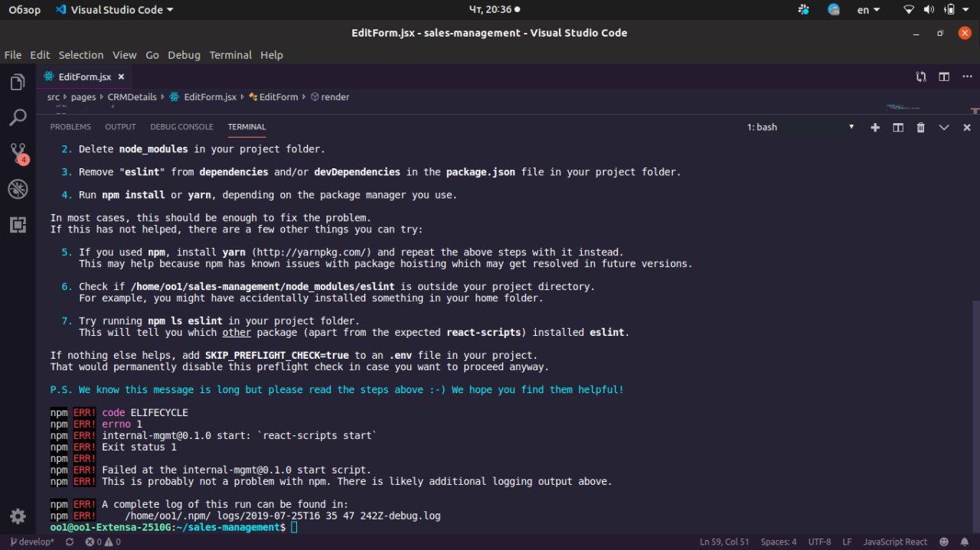
Task: Click the develop* git branch indicator
Action: click(32, 542)
